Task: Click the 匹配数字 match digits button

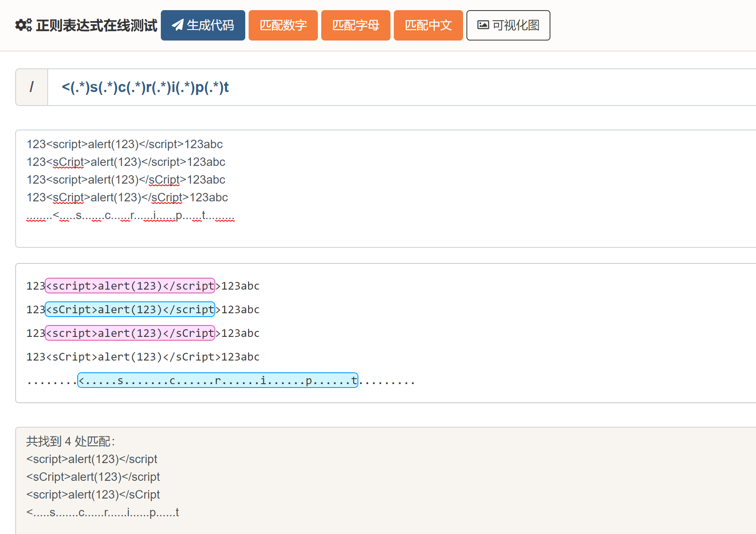Action: click(x=283, y=25)
